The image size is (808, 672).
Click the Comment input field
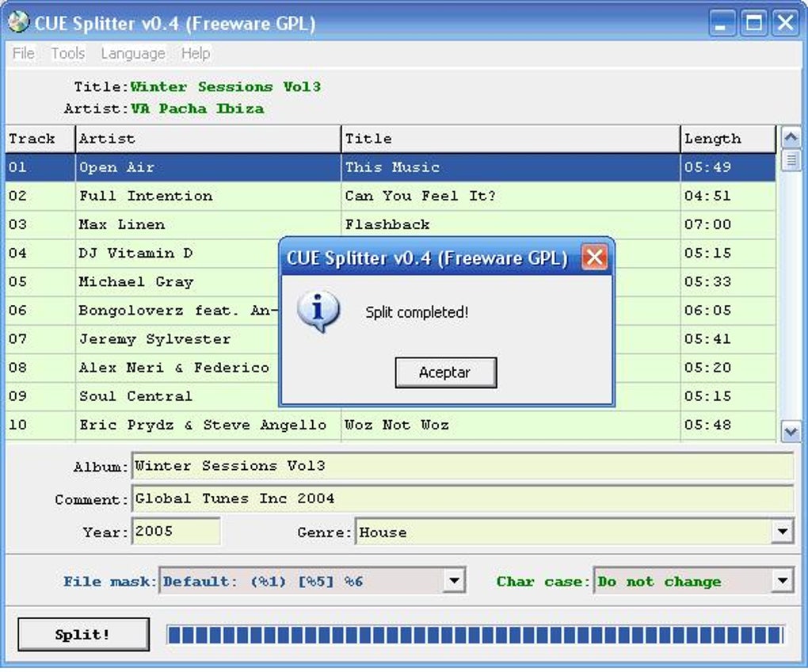tap(463, 498)
